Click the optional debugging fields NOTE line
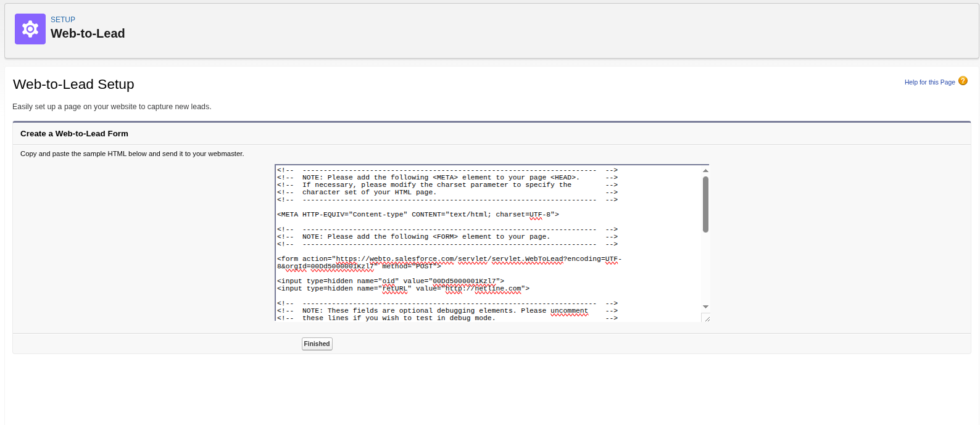The width and height of the screenshot is (980, 425). click(x=444, y=311)
